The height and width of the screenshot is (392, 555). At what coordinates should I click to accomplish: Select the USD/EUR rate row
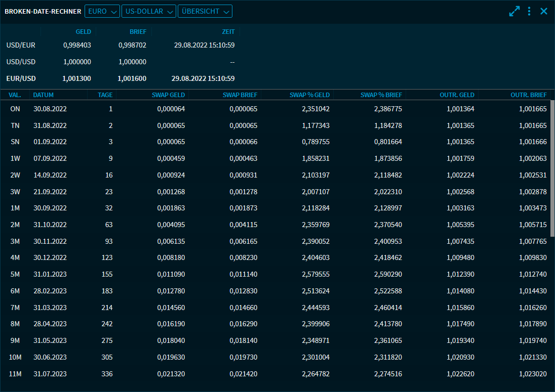pyautogui.click(x=121, y=45)
